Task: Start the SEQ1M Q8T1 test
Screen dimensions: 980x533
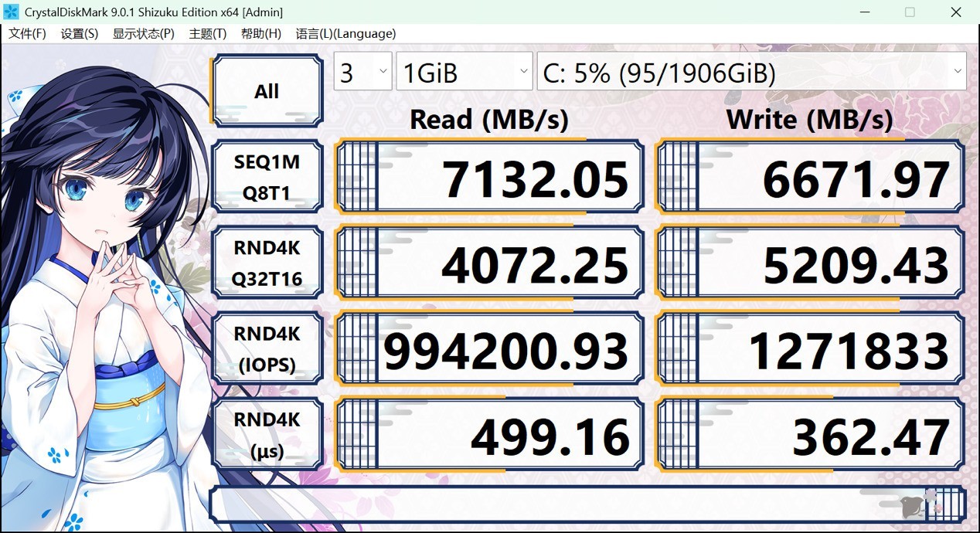Action: pyautogui.click(x=267, y=177)
